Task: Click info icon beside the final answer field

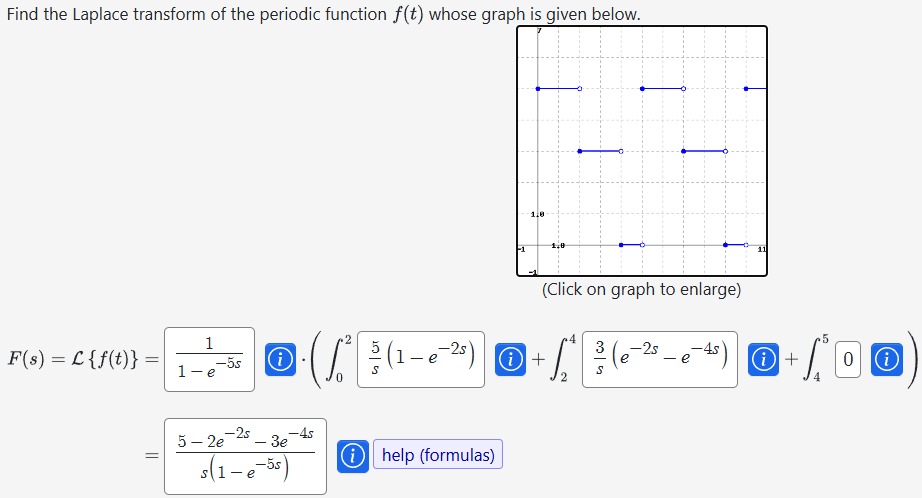Action: pyautogui.click(x=352, y=456)
